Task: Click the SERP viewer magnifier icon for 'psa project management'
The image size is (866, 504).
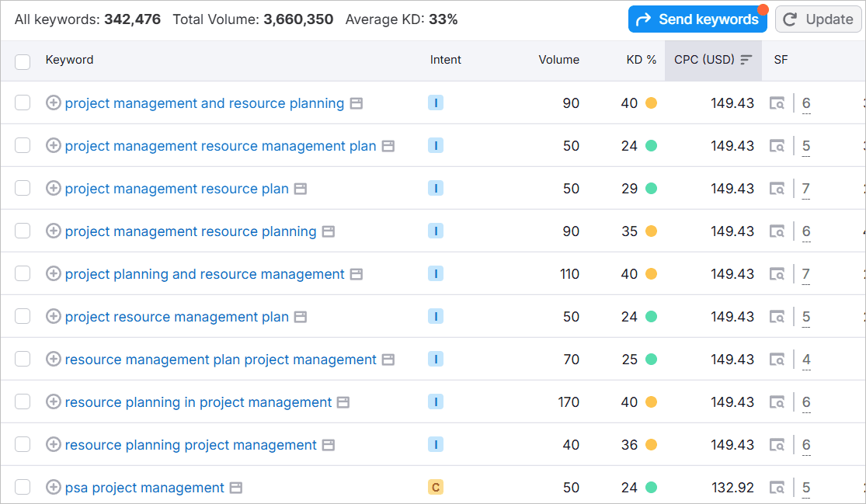Action: click(x=777, y=487)
